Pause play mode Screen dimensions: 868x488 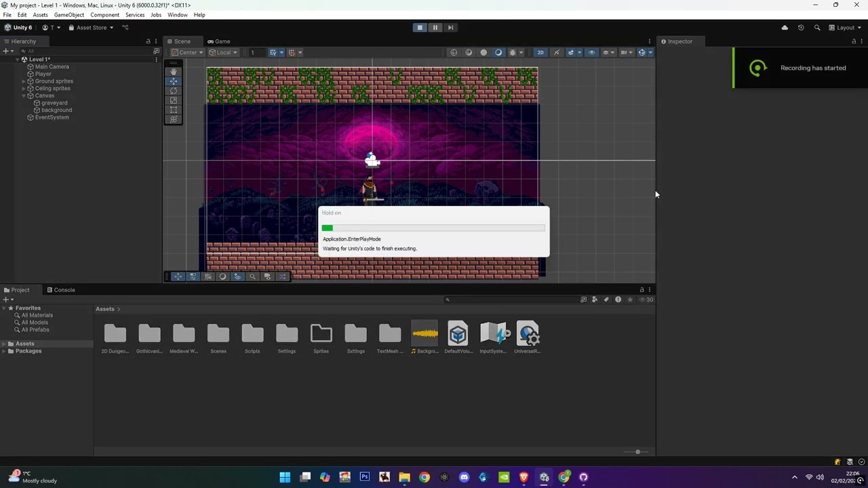[435, 28]
